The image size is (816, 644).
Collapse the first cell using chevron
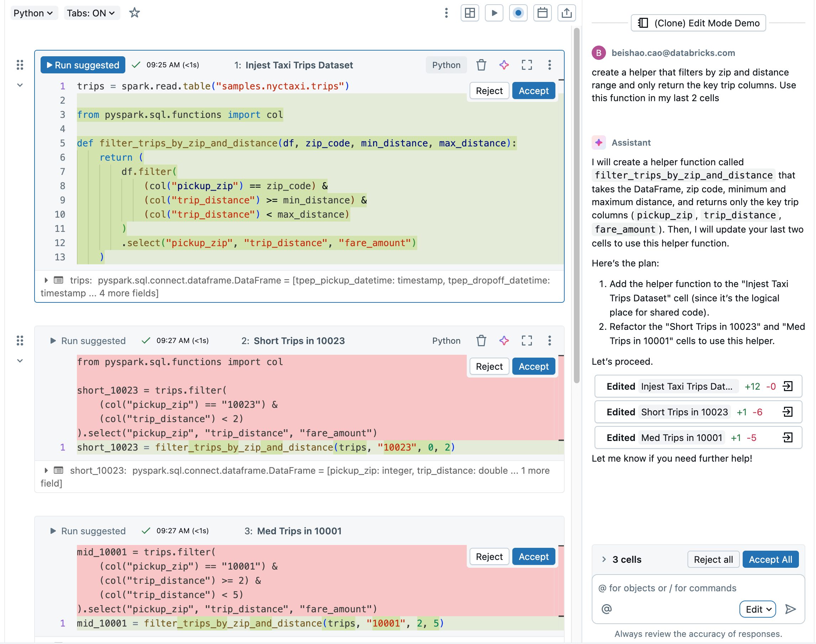20,85
